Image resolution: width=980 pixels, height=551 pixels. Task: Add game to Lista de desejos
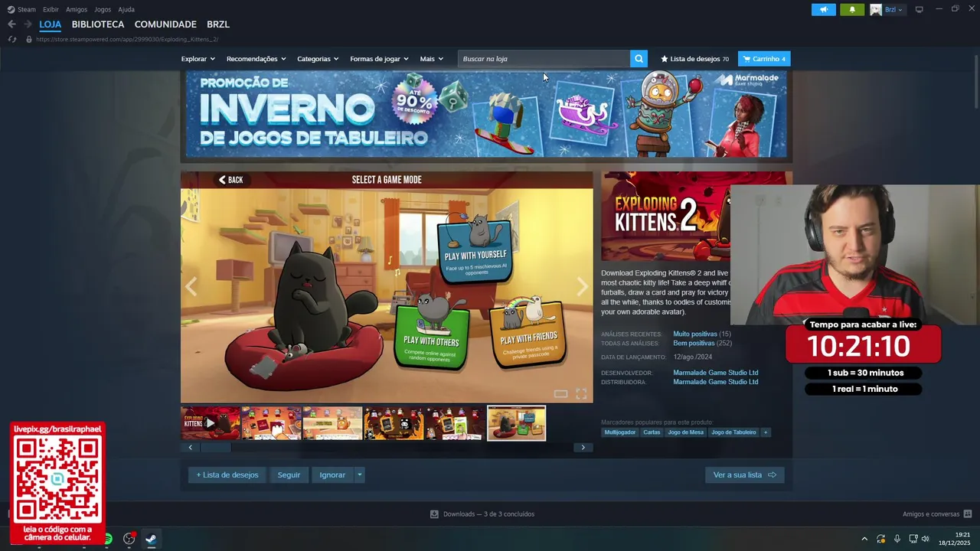227,475
